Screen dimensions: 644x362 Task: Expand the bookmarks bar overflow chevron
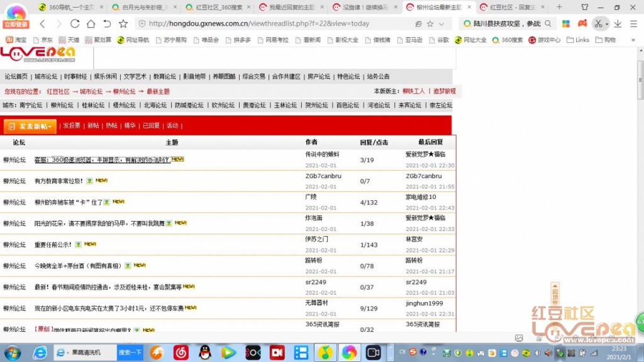coord(633,40)
